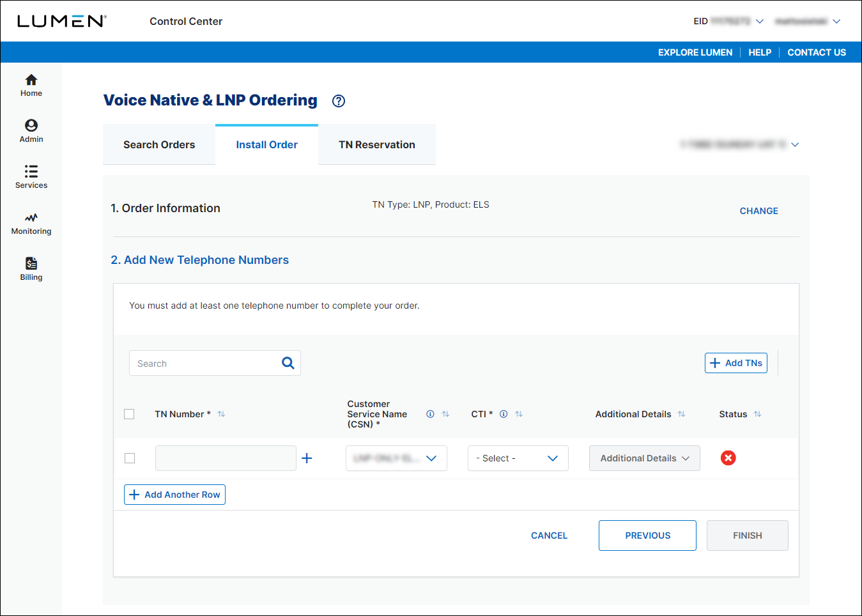Show the CTI info tooltip

tap(504, 414)
